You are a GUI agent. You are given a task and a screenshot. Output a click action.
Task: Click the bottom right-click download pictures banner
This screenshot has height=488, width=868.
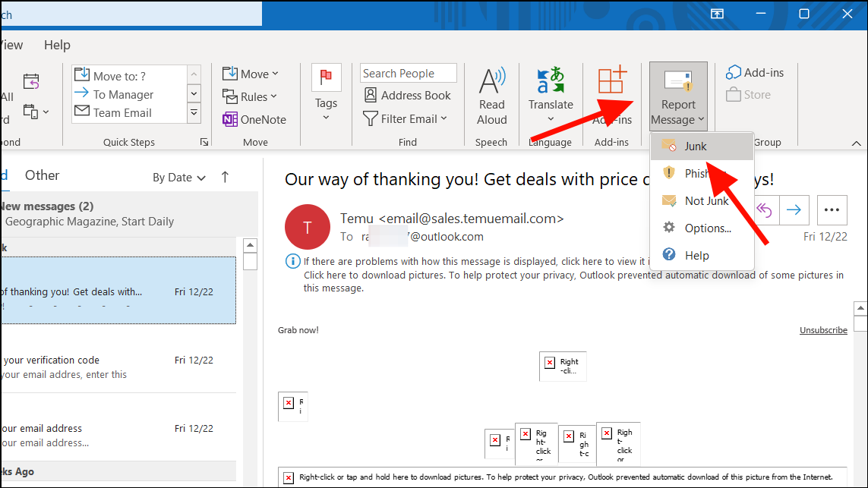click(563, 477)
